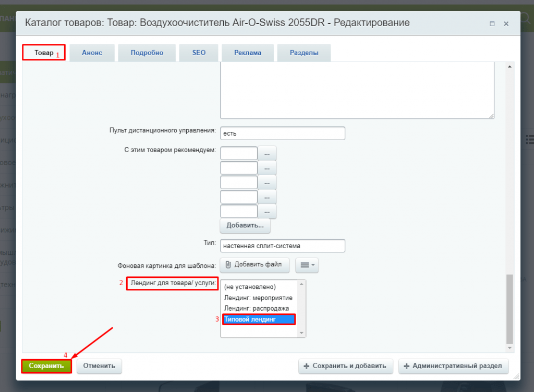Choose (не установлено) in landing list
The height and width of the screenshot is (392, 534).
[249, 287]
